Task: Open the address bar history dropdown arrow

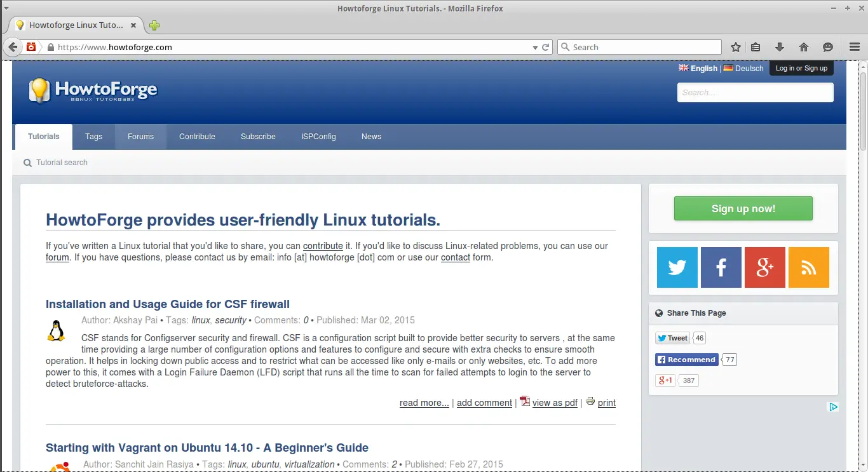Action: click(x=535, y=48)
